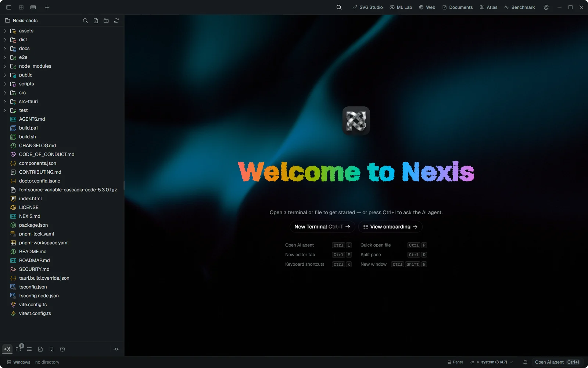The width and height of the screenshot is (588, 368).
Task: Open the changes icon with badge 6
Action: [18, 349]
